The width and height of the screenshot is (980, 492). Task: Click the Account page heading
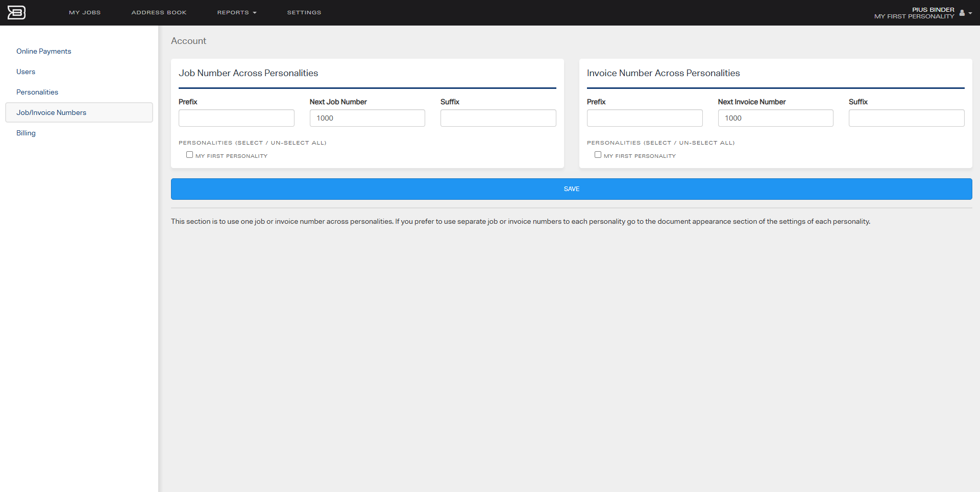pos(188,41)
